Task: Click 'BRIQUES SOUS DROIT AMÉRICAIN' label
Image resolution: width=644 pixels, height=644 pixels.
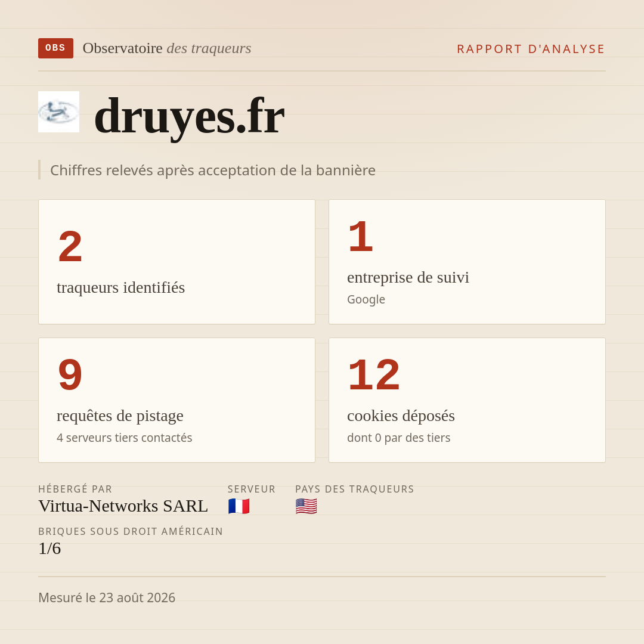Action: click(x=131, y=531)
